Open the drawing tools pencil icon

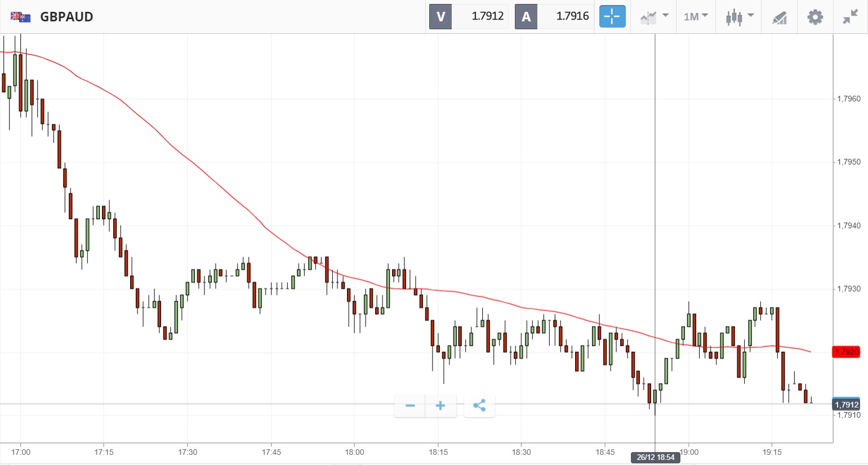[x=780, y=17]
